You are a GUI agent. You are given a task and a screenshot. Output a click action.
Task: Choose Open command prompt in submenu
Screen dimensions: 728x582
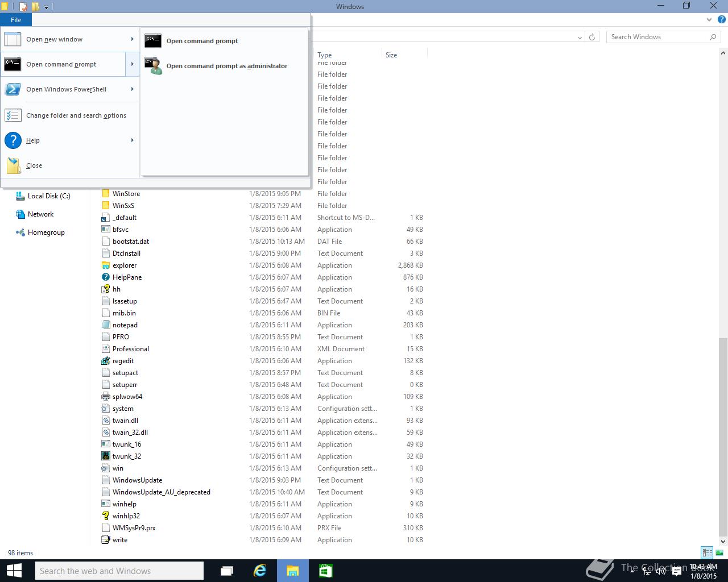(x=225, y=41)
